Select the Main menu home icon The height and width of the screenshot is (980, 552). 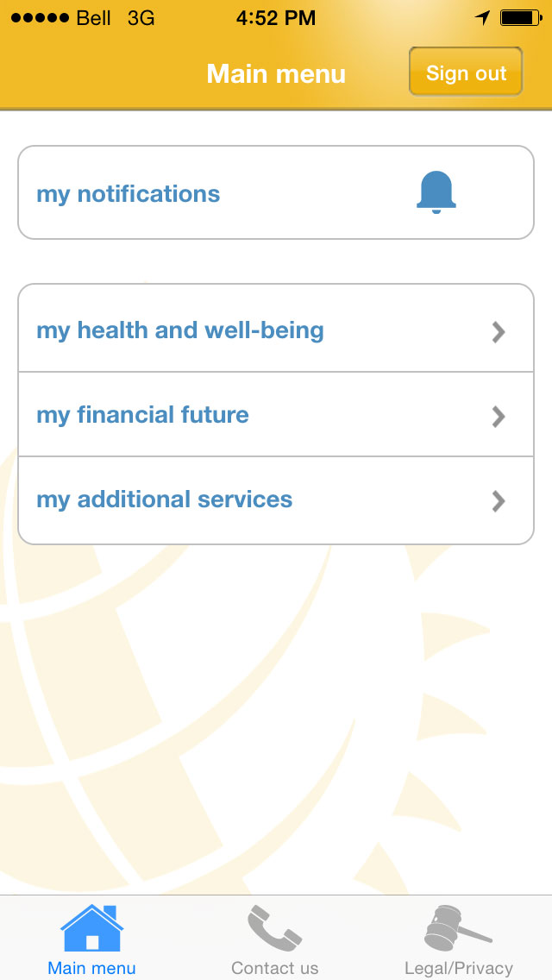click(91, 925)
